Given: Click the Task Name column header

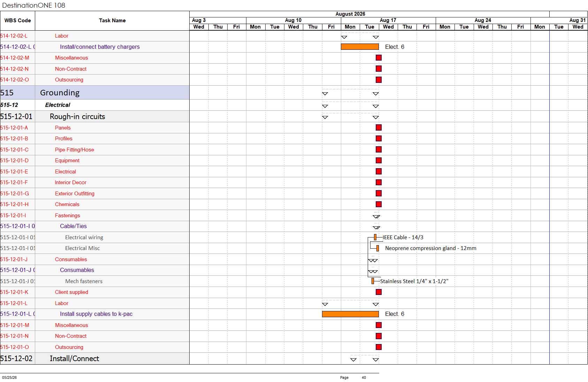Looking at the screenshot, I should click(x=112, y=21).
